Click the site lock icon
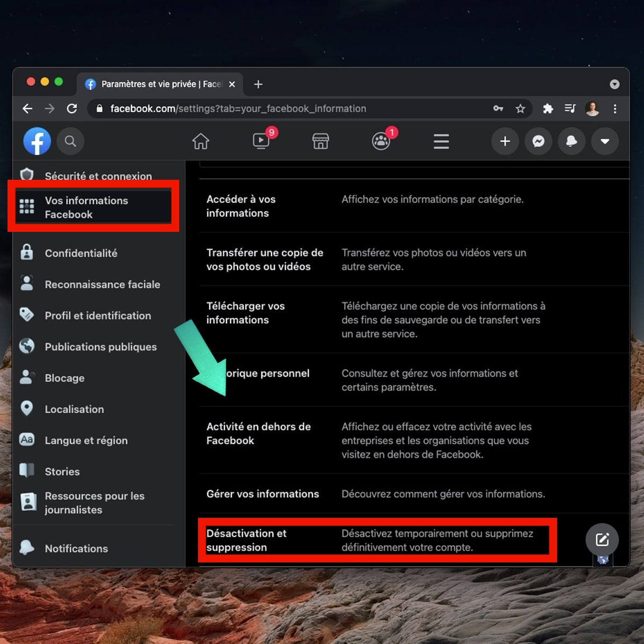Image resolution: width=644 pixels, height=644 pixels. point(99,108)
